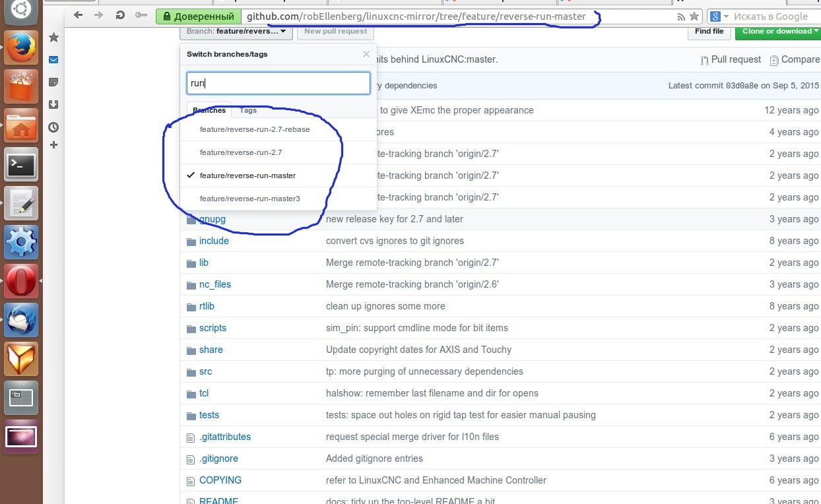The image size is (821, 504).
Task: Open the .gitignore file
Action: click(218, 458)
